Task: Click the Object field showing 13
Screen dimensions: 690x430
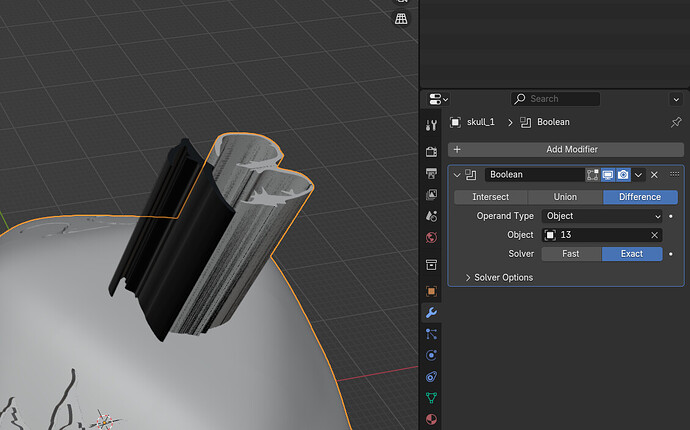Action: pos(596,235)
